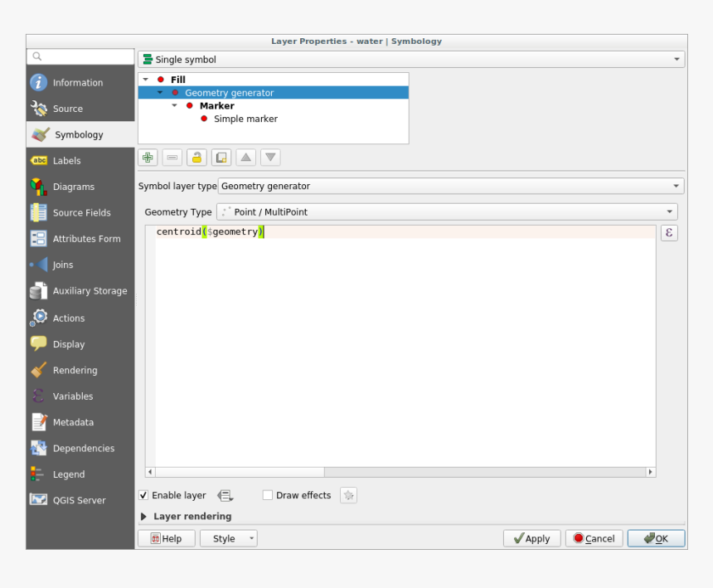The image size is (713, 588).
Task: Move symbol layer up
Action: click(x=246, y=158)
